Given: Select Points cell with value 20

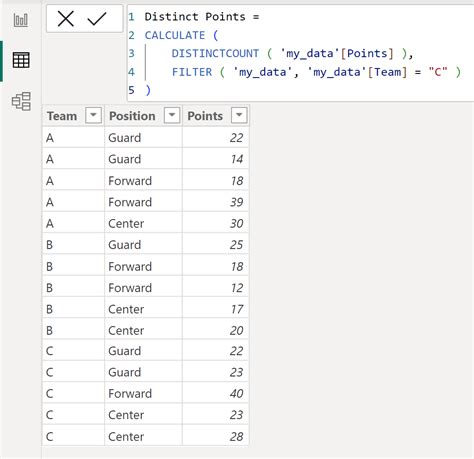Looking at the screenshot, I should click(x=216, y=330).
